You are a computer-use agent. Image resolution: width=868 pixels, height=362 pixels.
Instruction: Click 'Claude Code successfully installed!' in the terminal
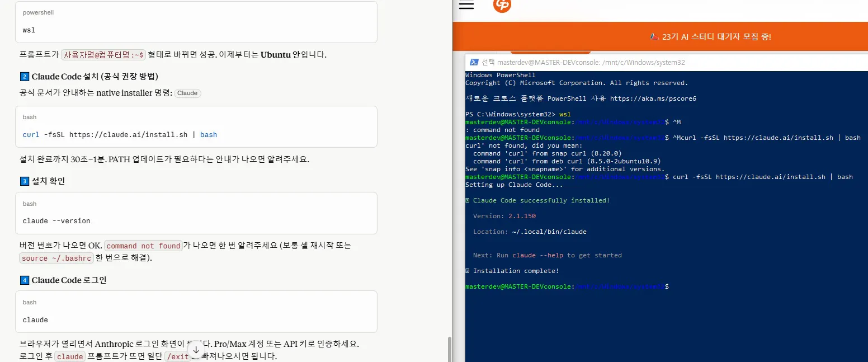541,200
